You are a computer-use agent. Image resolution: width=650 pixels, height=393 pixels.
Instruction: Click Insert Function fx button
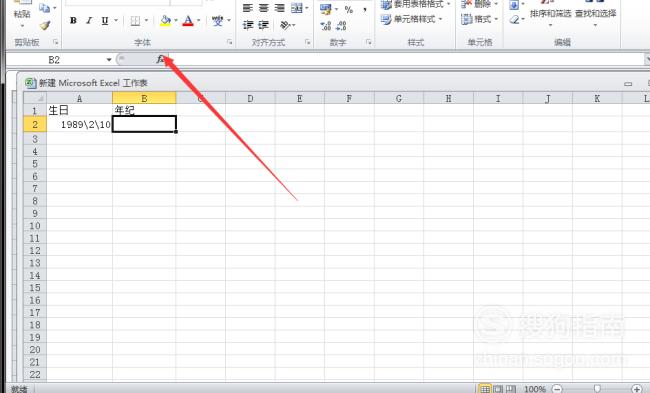click(x=160, y=60)
